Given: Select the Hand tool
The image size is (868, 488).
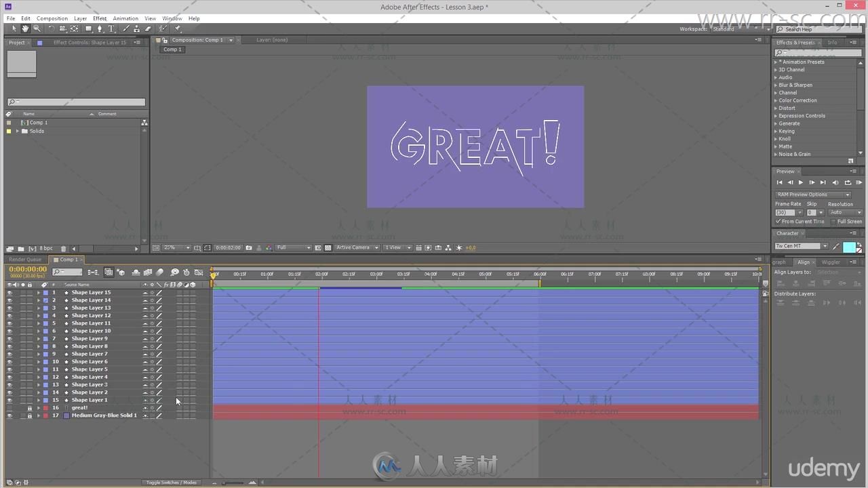Looking at the screenshot, I should (x=25, y=28).
